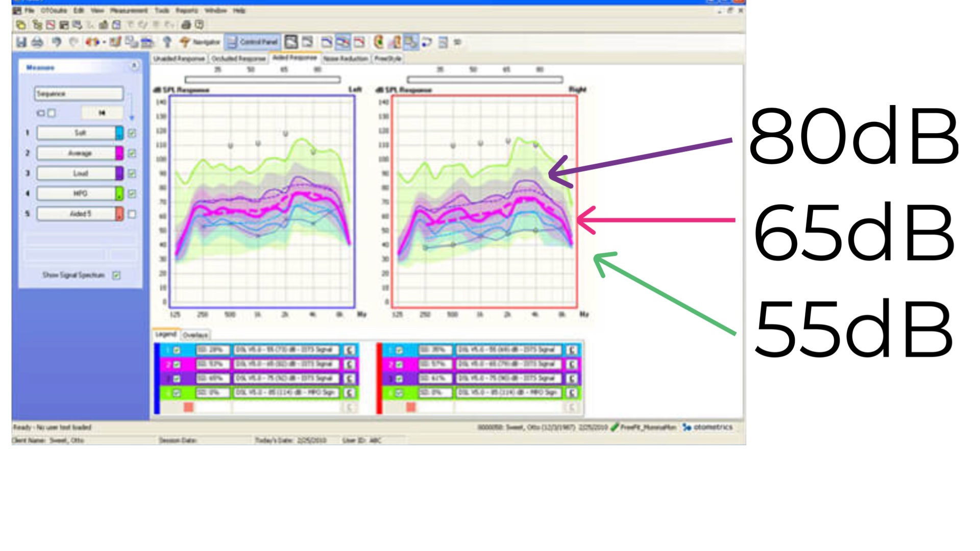Screen dimensions: 980x551
Task: Click the skip-to-start button under Sequence
Action: click(x=102, y=113)
